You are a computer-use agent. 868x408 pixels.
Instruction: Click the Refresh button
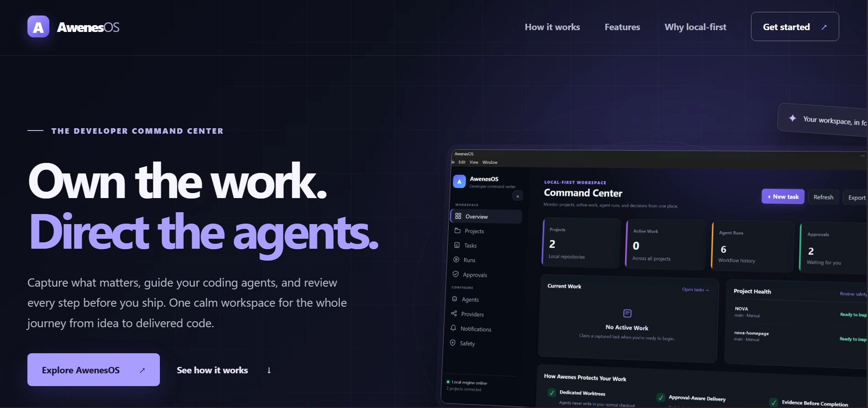[823, 197]
